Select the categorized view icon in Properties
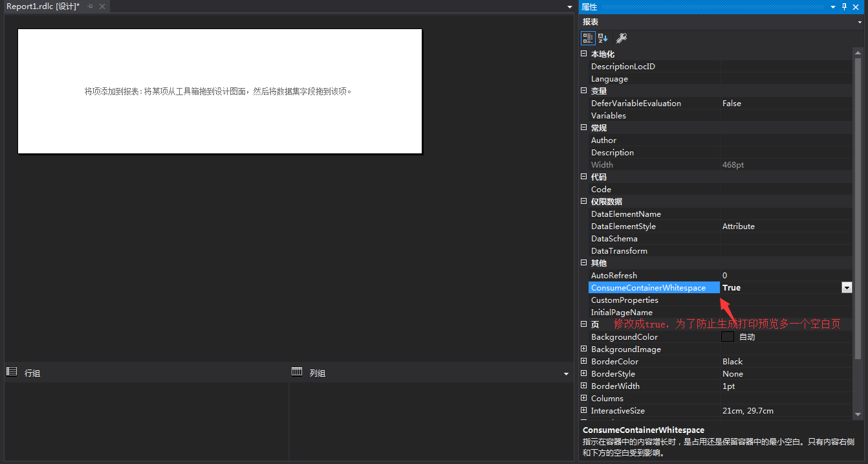The width and height of the screenshot is (868, 464). [588, 38]
